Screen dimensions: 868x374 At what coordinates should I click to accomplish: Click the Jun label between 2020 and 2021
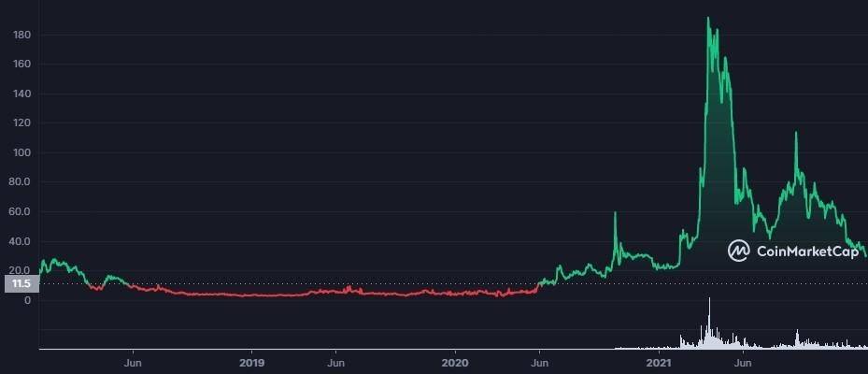point(540,363)
